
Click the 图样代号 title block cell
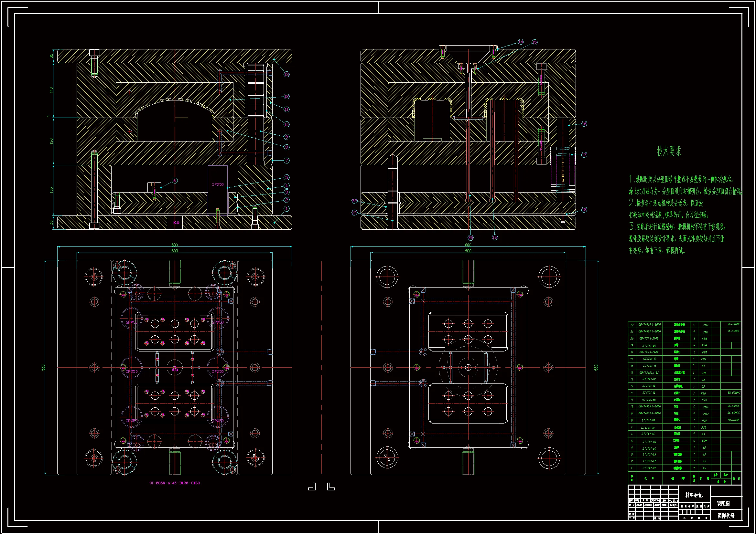coord(726,516)
